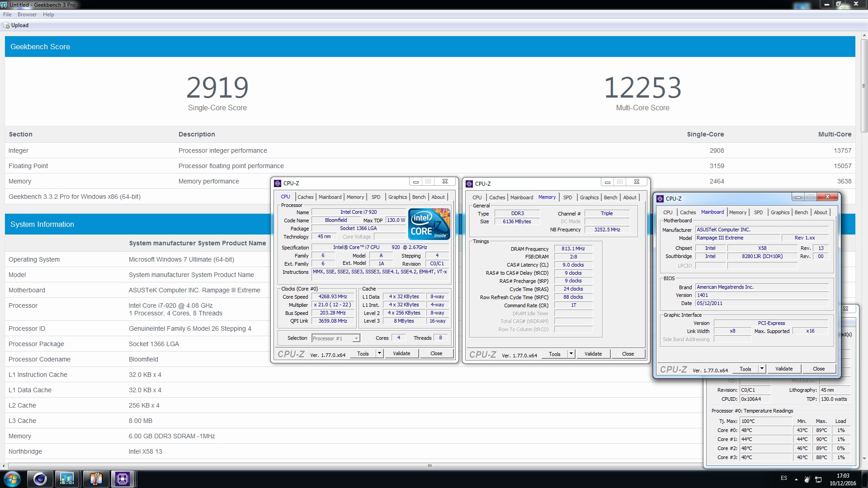The image size is (868, 488).
Task: Click the title bar icon of the CPU-Z CPU window
Action: click(278, 183)
